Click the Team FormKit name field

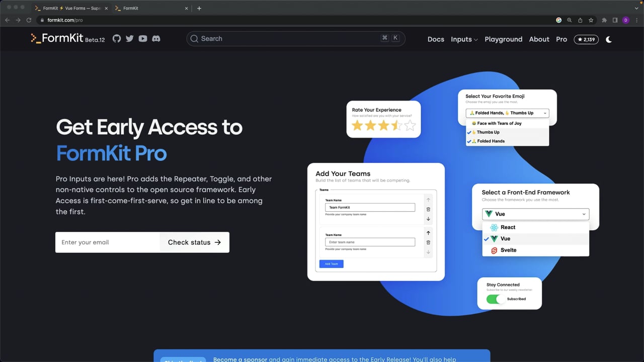[x=370, y=207]
